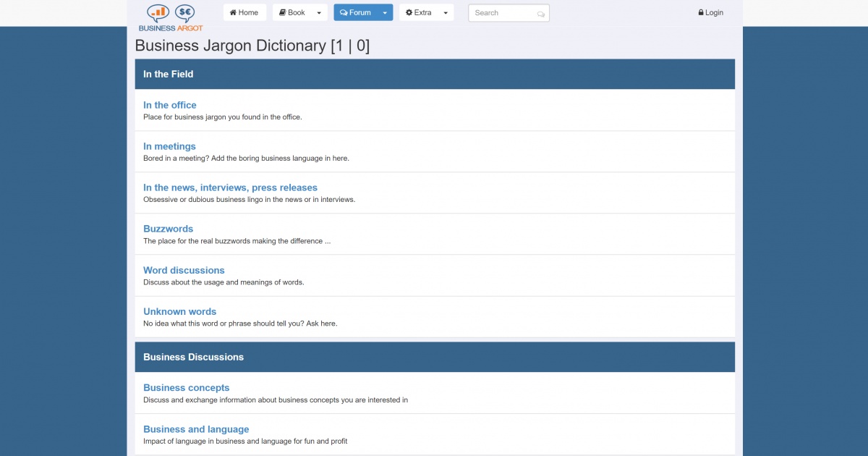Click the Login lock link
This screenshot has width=868, height=456.
tap(710, 12)
